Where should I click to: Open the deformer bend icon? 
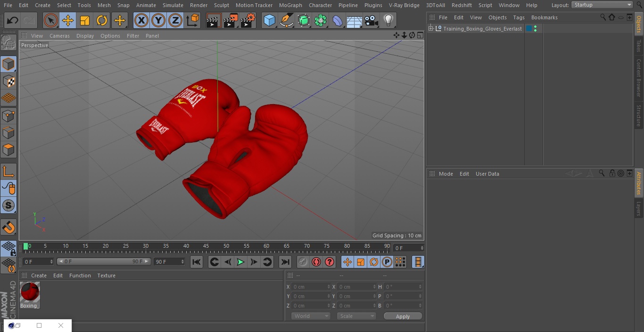pyautogui.click(x=338, y=20)
